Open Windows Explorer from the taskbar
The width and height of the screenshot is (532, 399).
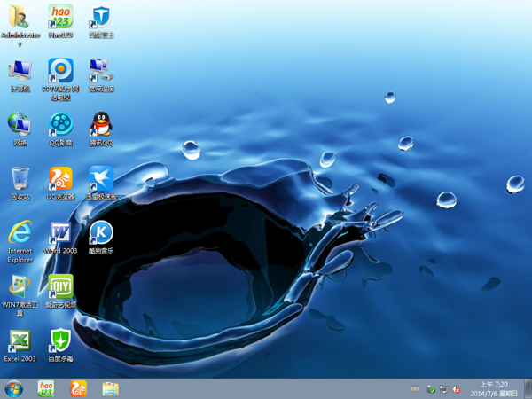111,389
